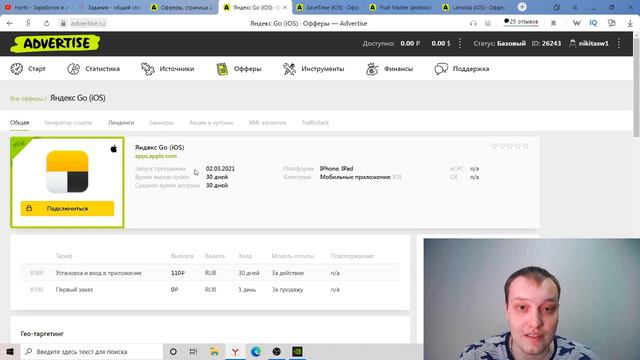Click the Windows taskbar search box
Image resolution: width=640 pixels, height=360 pixels.
pos(91,351)
